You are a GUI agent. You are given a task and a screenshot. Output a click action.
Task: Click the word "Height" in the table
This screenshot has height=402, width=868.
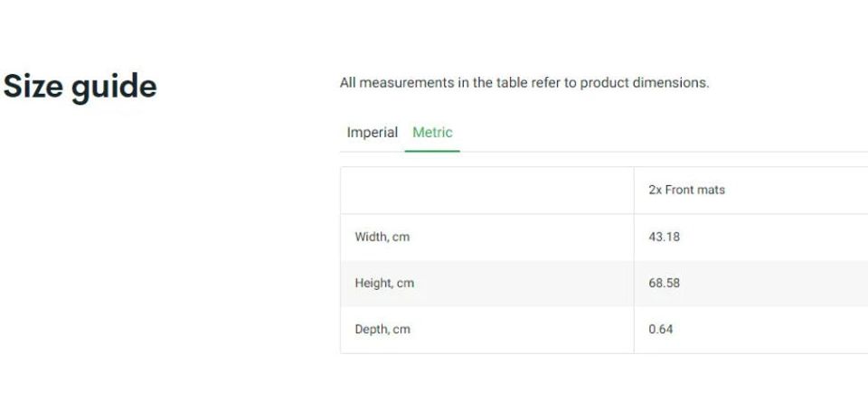click(373, 284)
